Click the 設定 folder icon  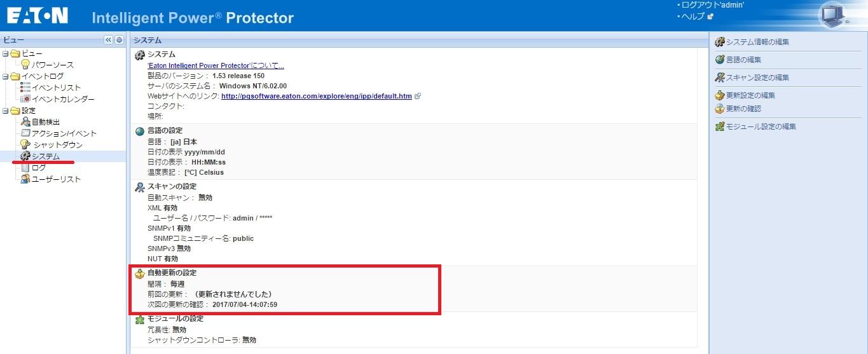(x=15, y=111)
